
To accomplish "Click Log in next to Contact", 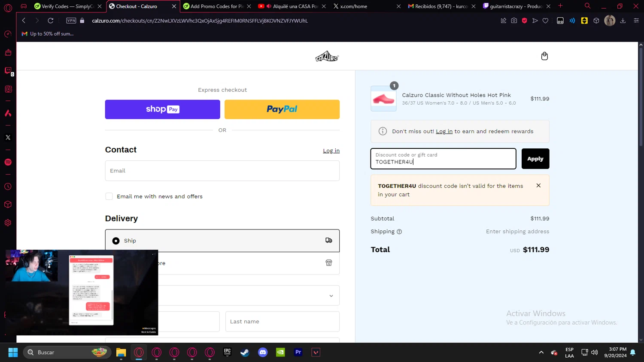I will [331, 151].
